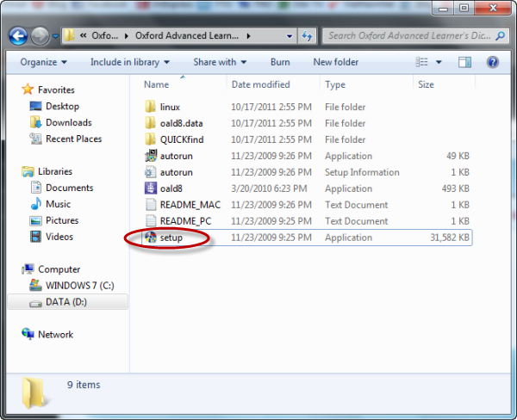The image size is (517, 420).
Task: Click the magnifier search icon
Action: pos(500,35)
